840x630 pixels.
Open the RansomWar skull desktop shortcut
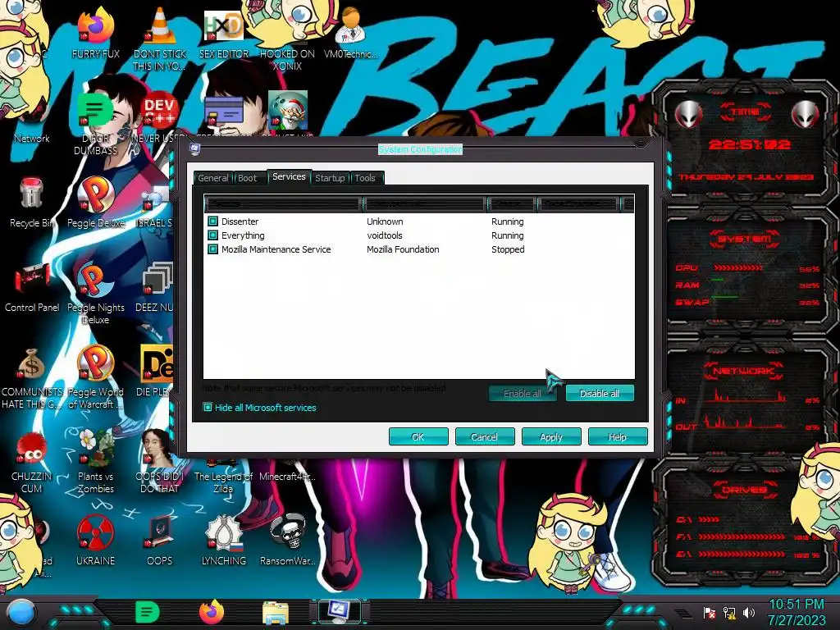tap(288, 540)
